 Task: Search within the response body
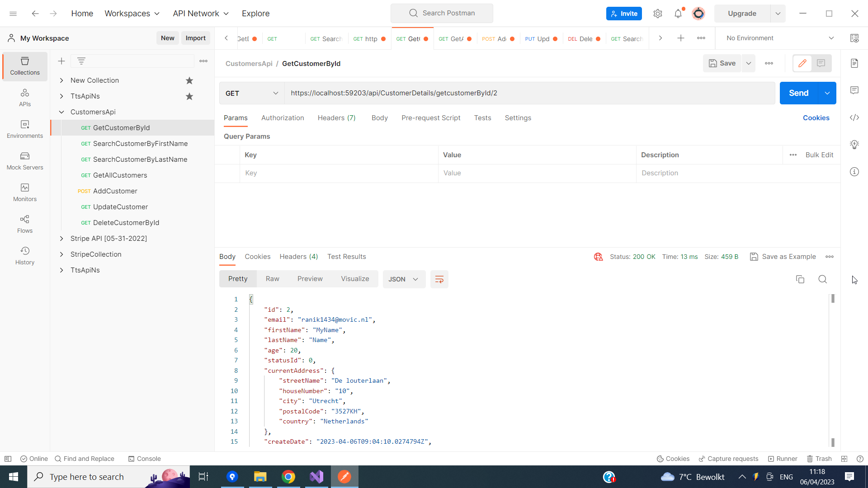823,279
